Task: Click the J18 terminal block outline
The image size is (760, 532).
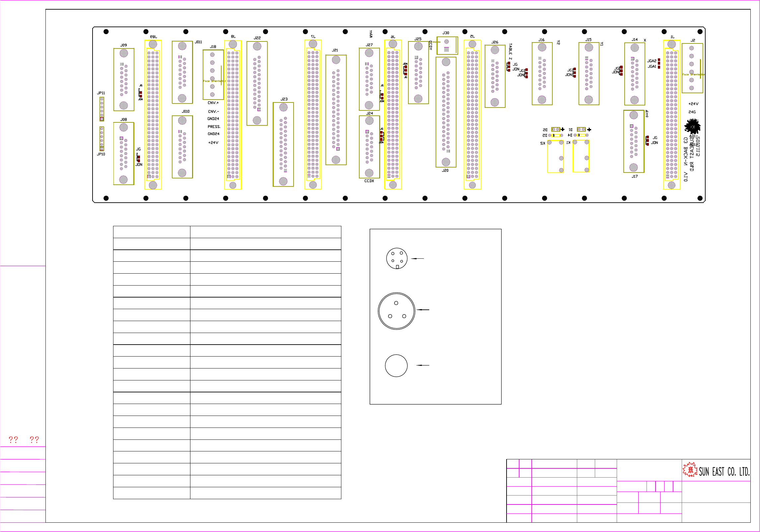Action: point(213,75)
